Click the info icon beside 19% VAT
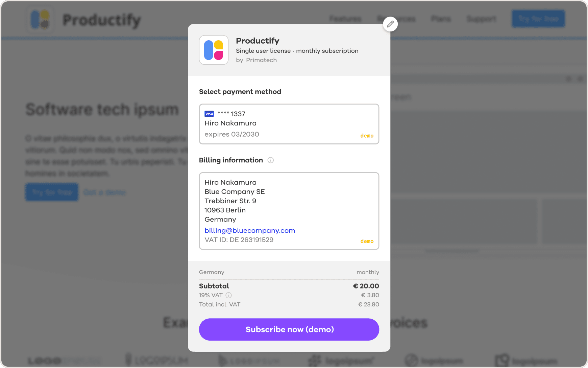The height and width of the screenshot is (368, 588). point(229,295)
